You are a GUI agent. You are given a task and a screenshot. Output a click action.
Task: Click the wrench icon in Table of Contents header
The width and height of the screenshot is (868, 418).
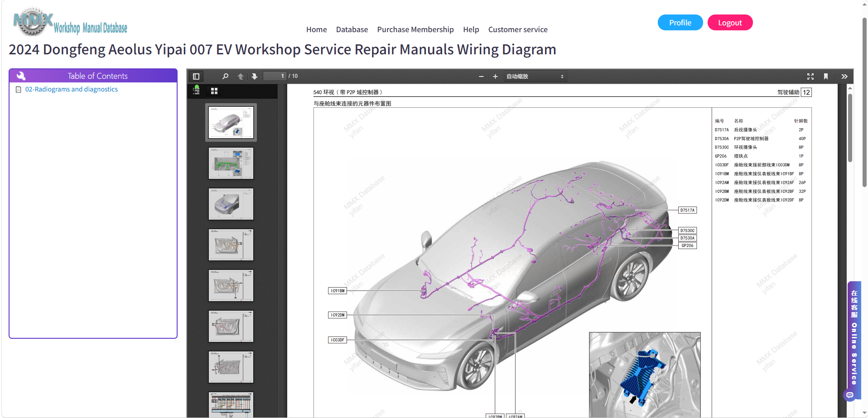click(x=21, y=76)
